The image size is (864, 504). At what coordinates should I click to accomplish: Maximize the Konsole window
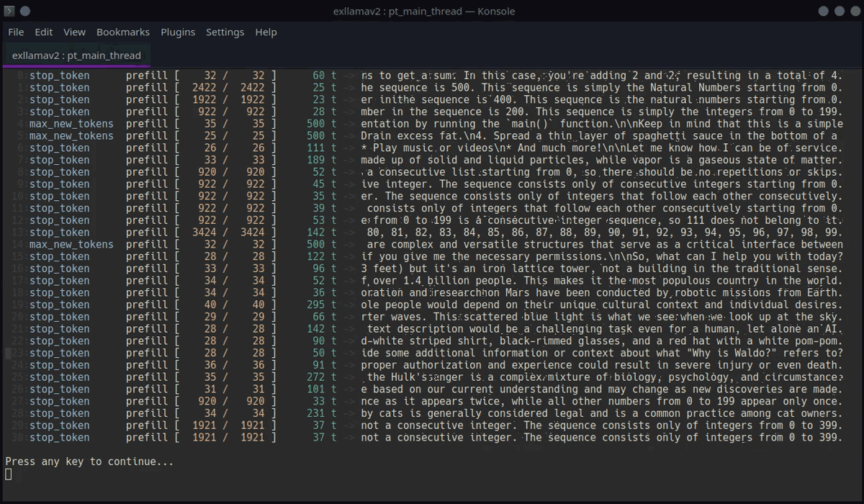point(840,11)
